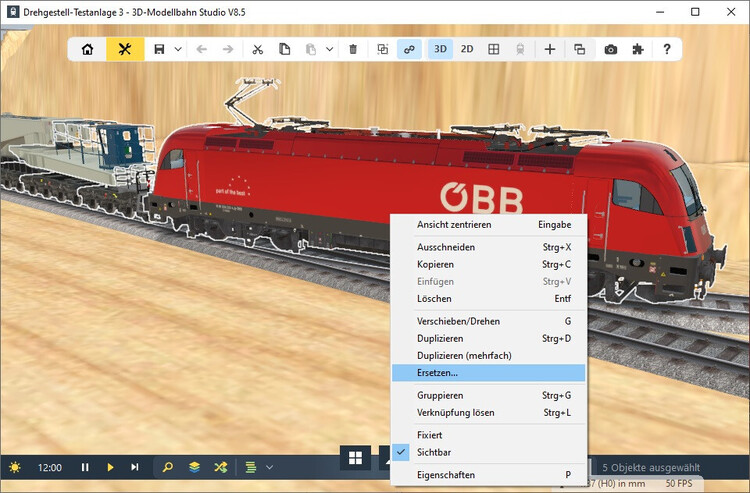
Task: Expand the event list dropdown chevron
Action: tap(269, 467)
